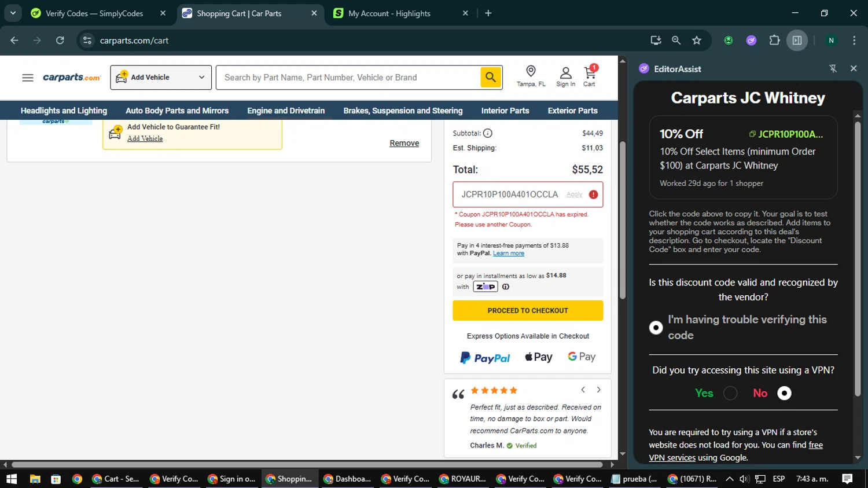Screen dimensions: 868x488
Task: Open the profile N avatar
Action: 832,40
